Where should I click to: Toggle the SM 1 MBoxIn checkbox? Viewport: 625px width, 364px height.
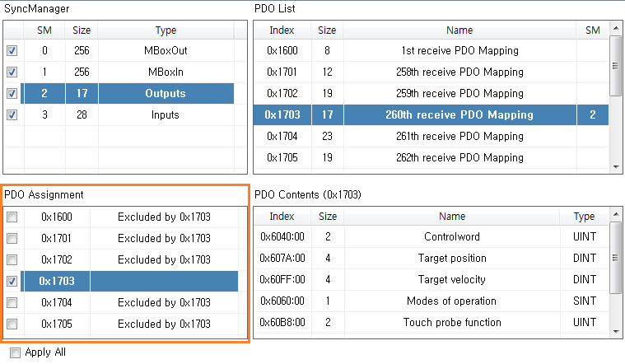(x=12, y=72)
